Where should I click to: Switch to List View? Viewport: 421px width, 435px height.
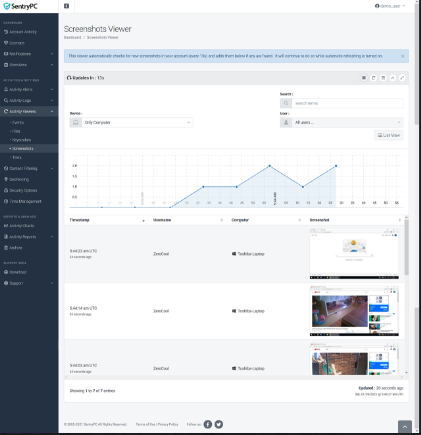tap(388, 135)
